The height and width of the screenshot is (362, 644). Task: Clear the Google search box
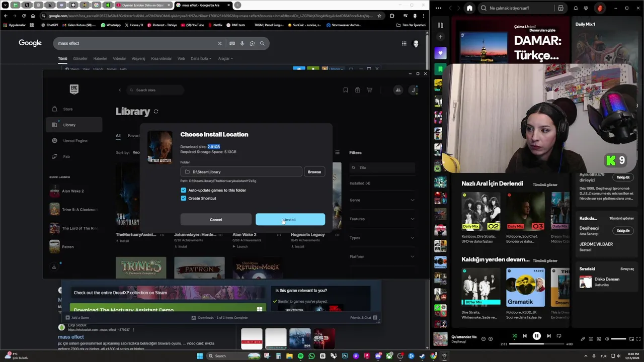click(219, 43)
